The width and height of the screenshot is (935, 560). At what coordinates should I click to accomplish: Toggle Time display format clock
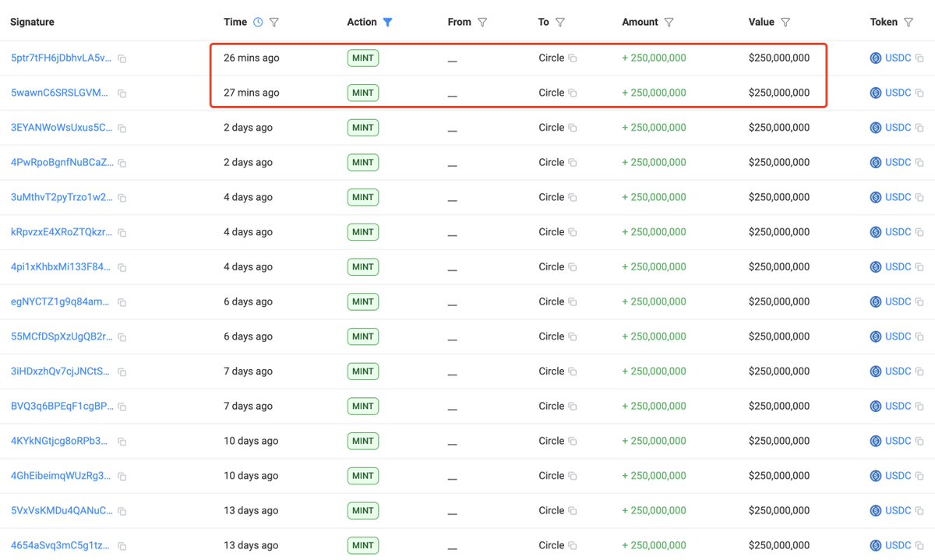coord(258,23)
